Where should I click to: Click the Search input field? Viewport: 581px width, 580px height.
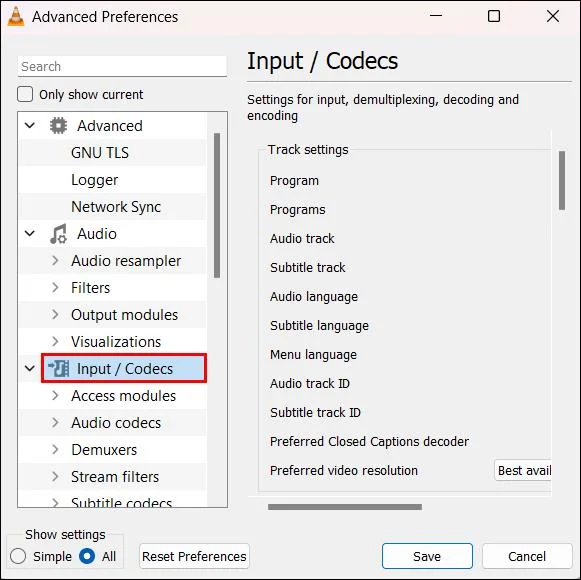point(122,66)
